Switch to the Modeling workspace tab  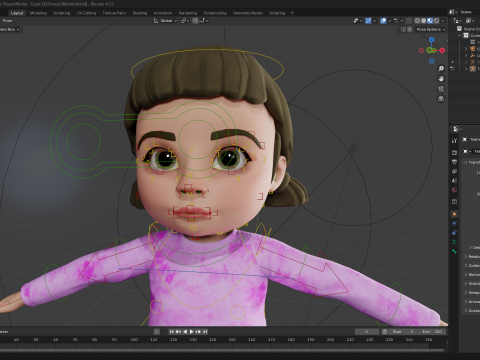[38, 13]
